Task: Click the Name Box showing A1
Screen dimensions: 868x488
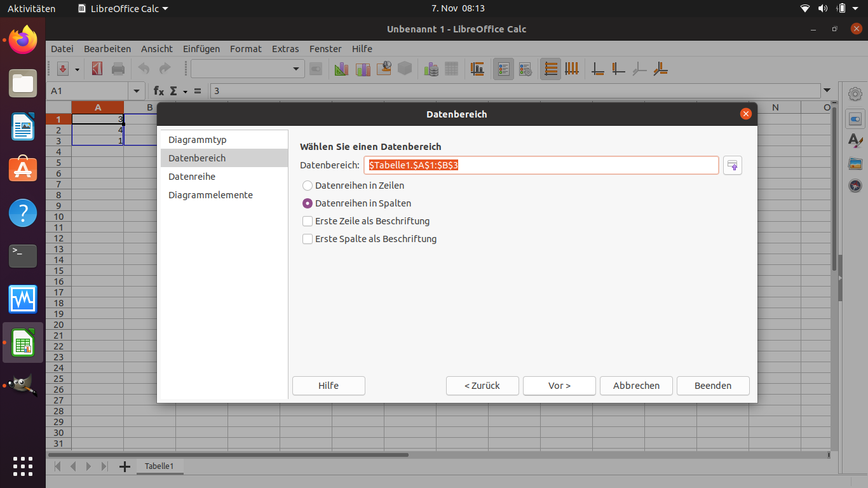Action: tap(88, 91)
